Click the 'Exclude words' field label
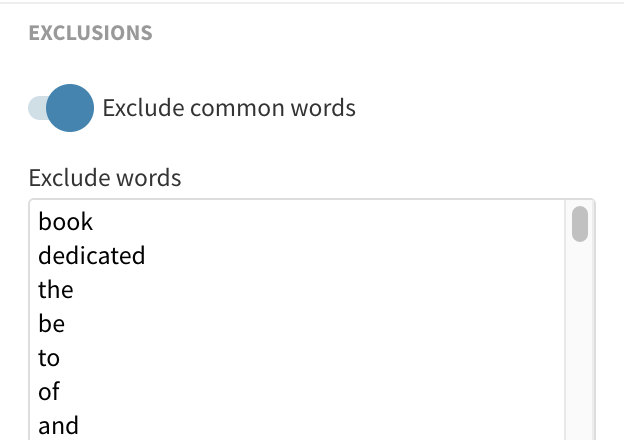624x440 pixels. 105,179
